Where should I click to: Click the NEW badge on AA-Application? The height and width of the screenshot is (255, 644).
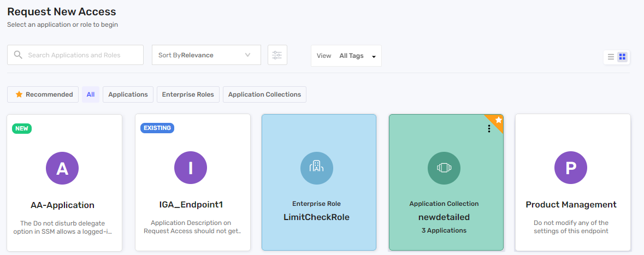(22, 128)
